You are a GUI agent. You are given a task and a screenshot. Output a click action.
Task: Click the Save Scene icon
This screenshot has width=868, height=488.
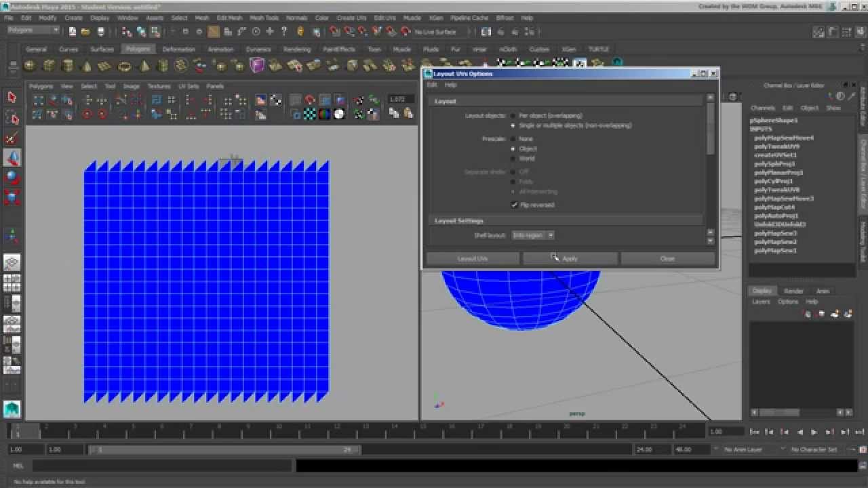(x=101, y=32)
